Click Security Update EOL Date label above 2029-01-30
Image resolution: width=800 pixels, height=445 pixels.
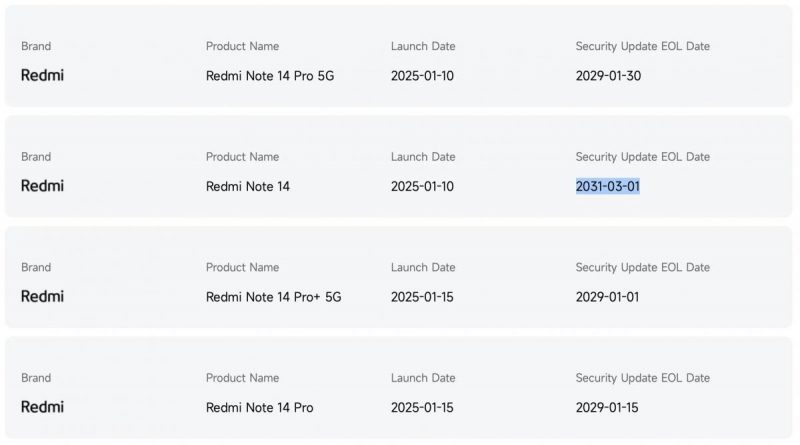(643, 46)
